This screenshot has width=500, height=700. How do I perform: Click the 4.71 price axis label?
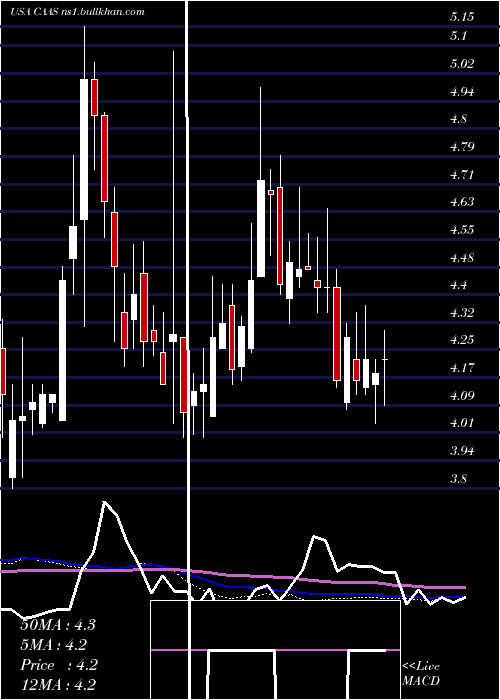pos(462,174)
